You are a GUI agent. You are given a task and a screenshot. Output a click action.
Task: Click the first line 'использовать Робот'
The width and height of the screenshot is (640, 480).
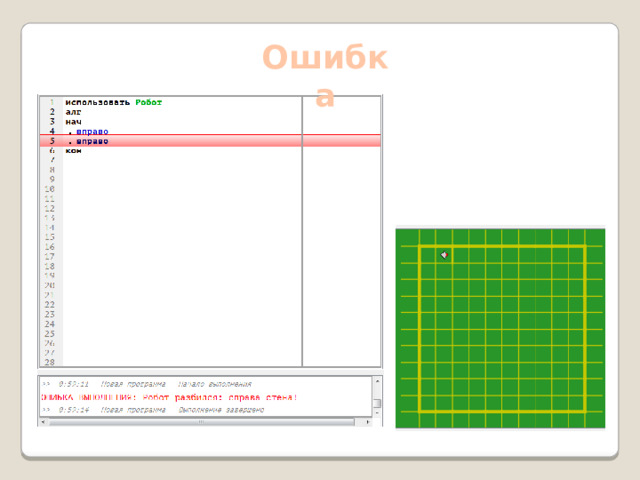coord(113,102)
